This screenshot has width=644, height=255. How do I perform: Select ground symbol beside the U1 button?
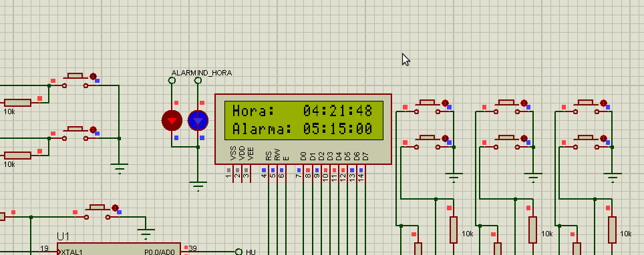pyautogui.click(x=146, y=234)
